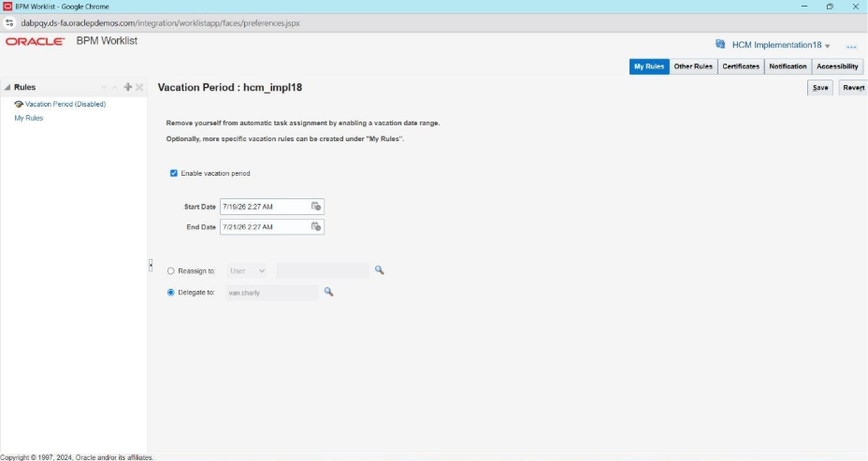This screenshot has height=461, width=868.
Task: Click the Vacation Period rule icon
Action: click(x=19, y=104)
